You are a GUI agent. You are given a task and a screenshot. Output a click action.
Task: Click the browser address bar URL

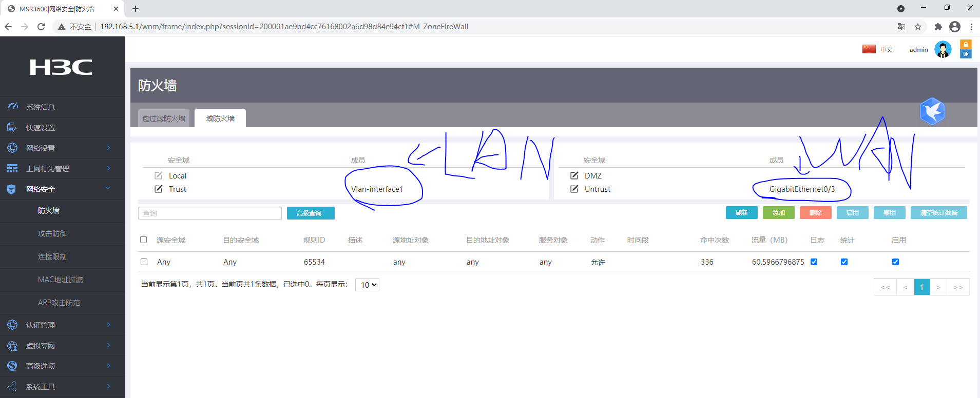284,27
